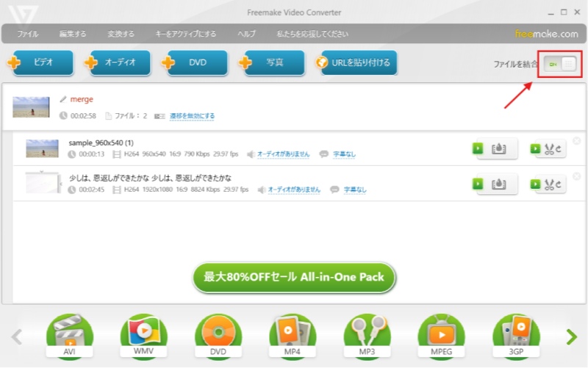Add a disc with the DVD add button
The image size is (588, 368).
click(194, 62)
